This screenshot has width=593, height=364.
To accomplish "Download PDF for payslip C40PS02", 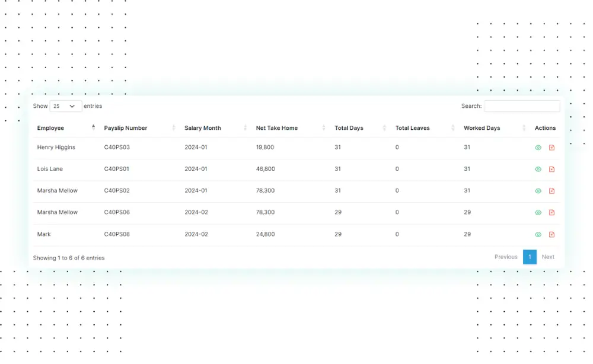I will (551, 191).
